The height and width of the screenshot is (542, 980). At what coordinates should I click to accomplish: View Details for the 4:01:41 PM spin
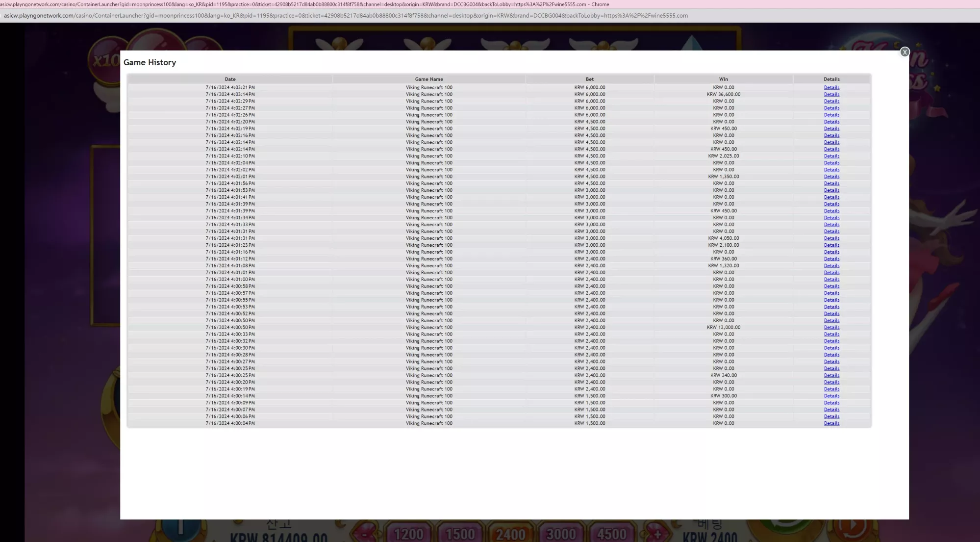pos(831,197)
